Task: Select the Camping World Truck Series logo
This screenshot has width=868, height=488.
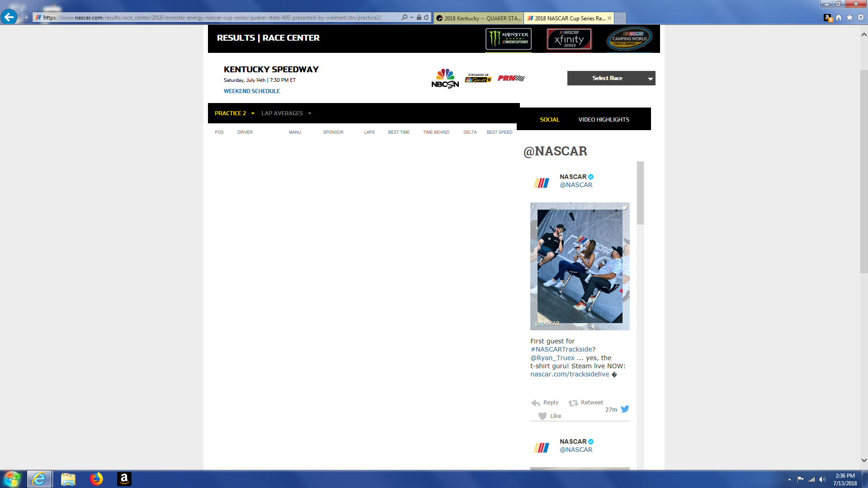Action: click(x=629, y=39)
